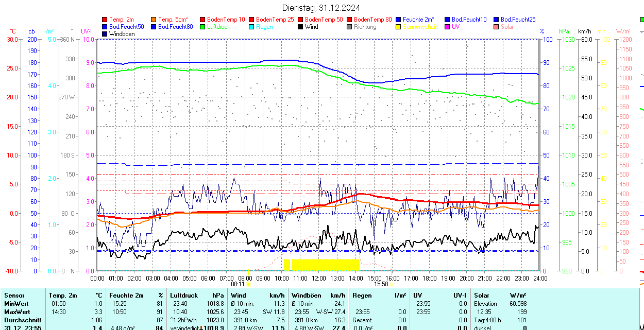644x330 pixels.
Task: Click the dark navy Windböen legend square
Action: click(105, 34)
